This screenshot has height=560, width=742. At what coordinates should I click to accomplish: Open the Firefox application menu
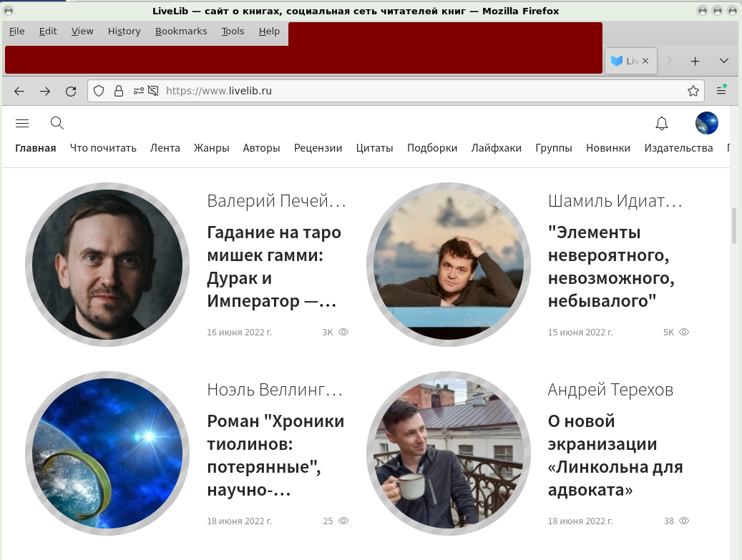[721, 90]
